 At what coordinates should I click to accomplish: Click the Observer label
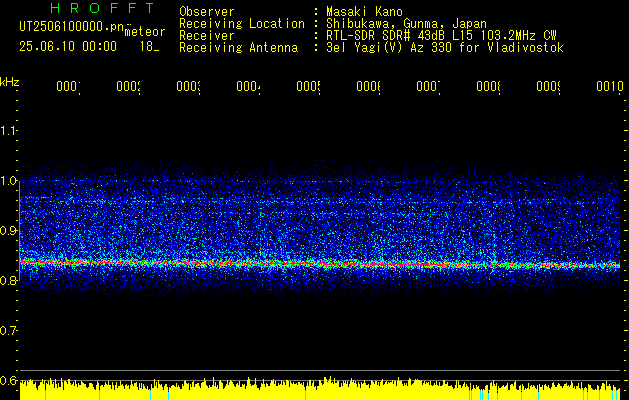207,12
